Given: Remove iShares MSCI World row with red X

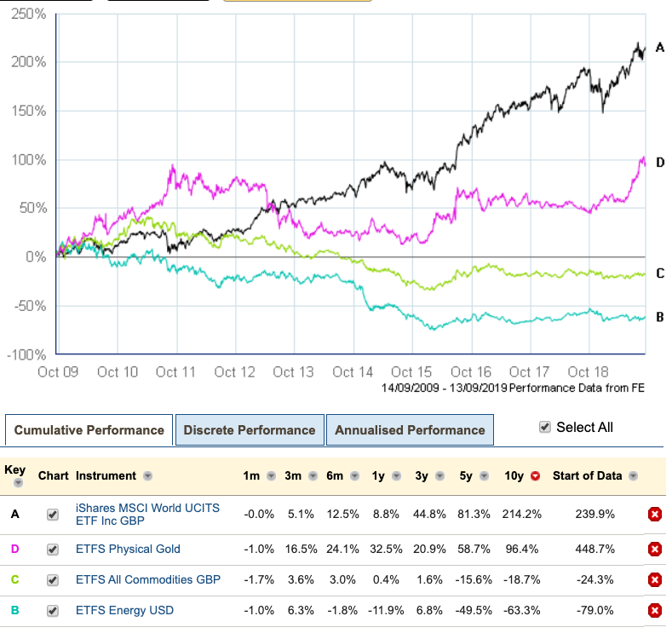Looking at the screenshot, I should click(654, 514).
